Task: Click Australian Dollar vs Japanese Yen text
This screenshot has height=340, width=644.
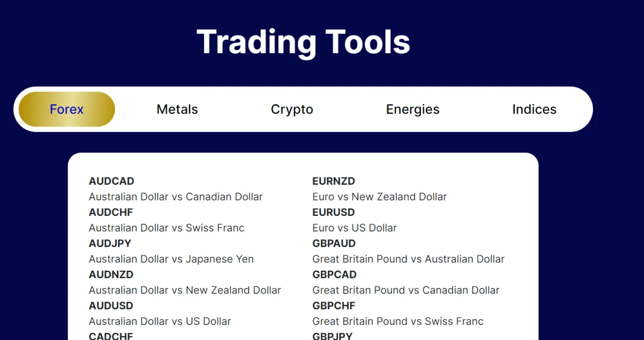Action: click(x=171, y=259)
